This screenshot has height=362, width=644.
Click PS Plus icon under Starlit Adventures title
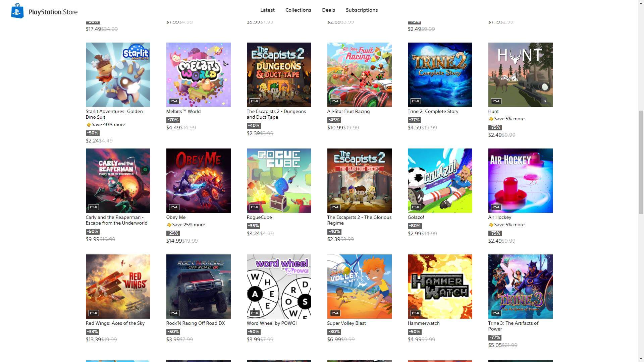[89, 125]
